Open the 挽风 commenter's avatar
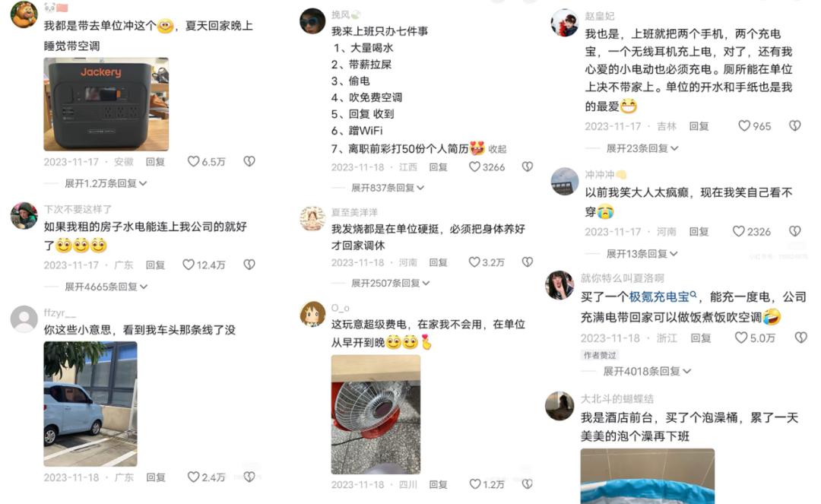 (x=312, y=21)
